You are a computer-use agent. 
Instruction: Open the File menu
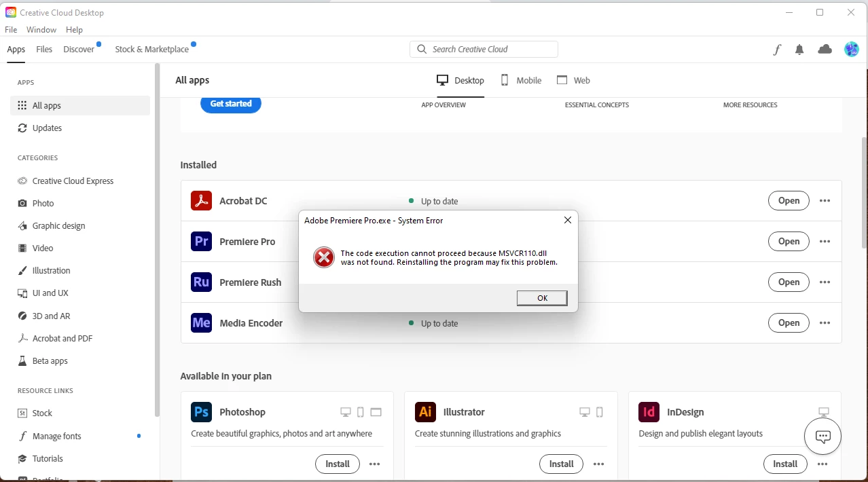pos(11,30)
